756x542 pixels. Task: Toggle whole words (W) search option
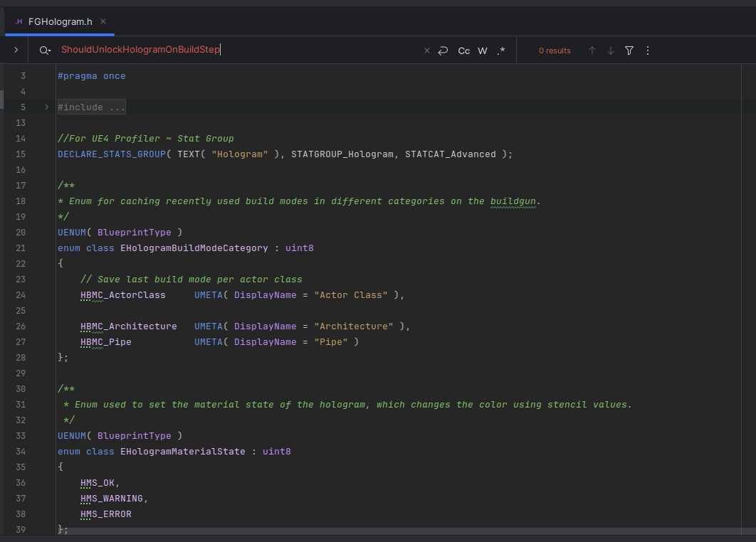click(483, 51)
